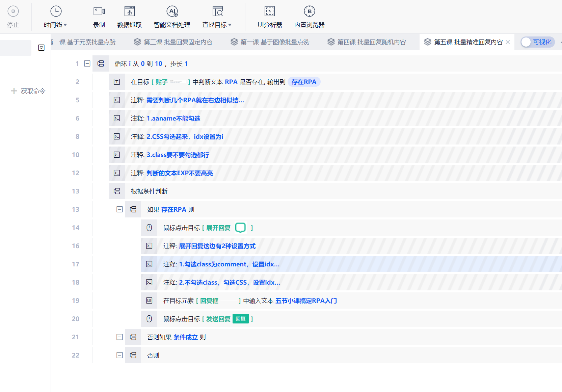Click the branch icon on 否则如果 row

133,337
